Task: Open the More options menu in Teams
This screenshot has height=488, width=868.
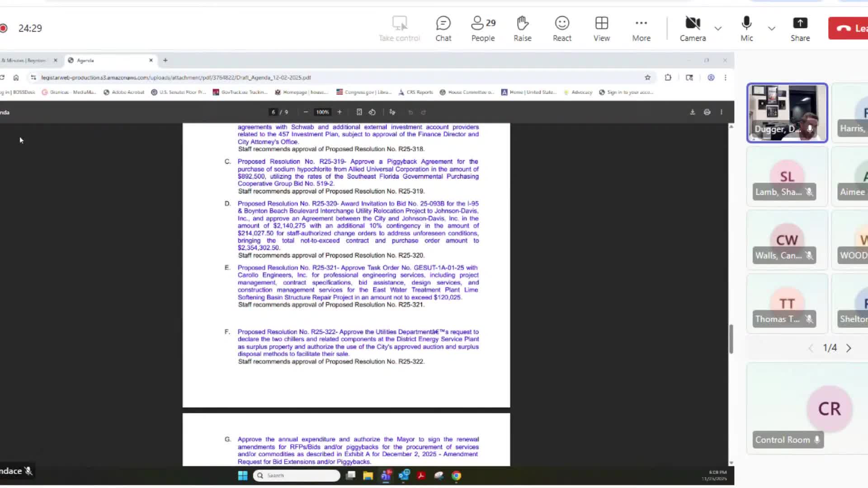Action: [x=641, y=25]
